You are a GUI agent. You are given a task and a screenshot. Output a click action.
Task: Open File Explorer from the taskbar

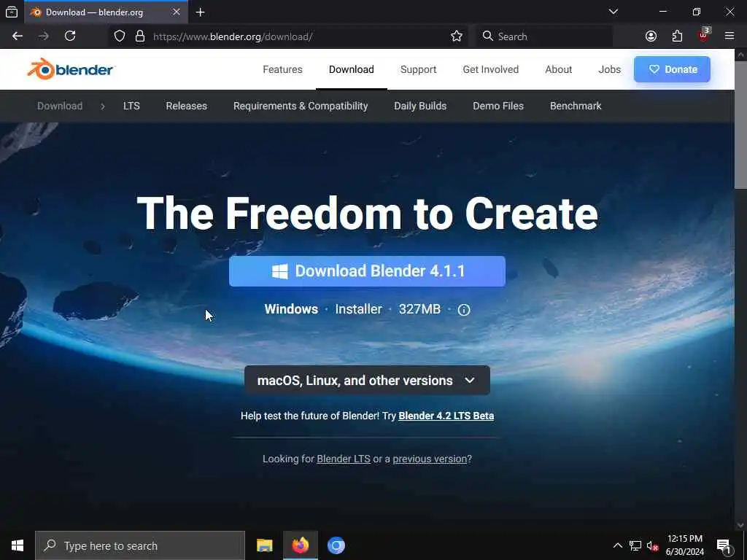click(264, 545)
